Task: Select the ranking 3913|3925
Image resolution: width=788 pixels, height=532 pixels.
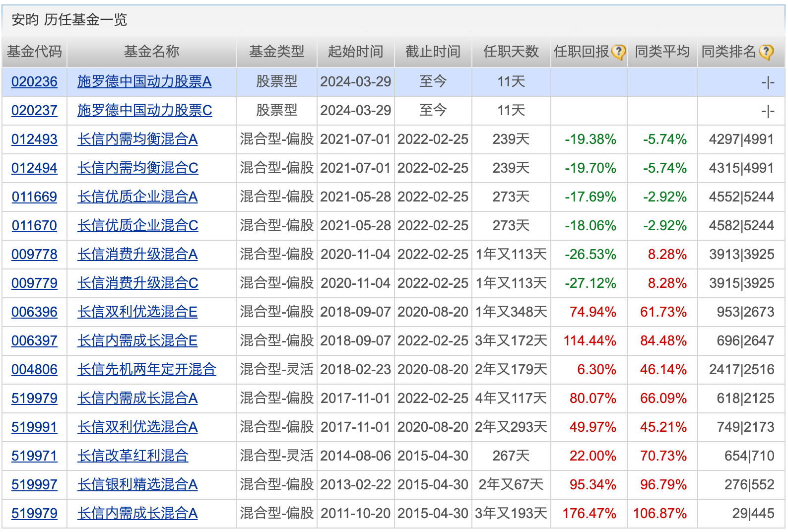Action: (x=742, y=255)
